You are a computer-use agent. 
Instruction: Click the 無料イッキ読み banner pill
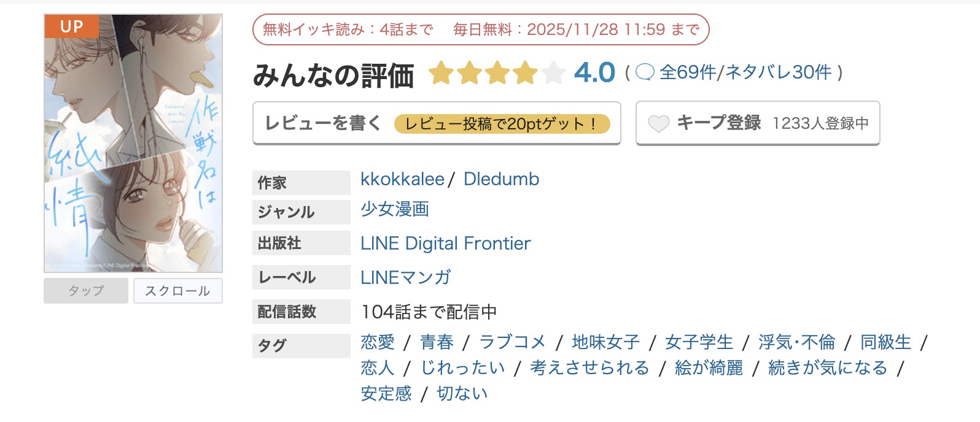pyautogui.click(x=482, y=28)
